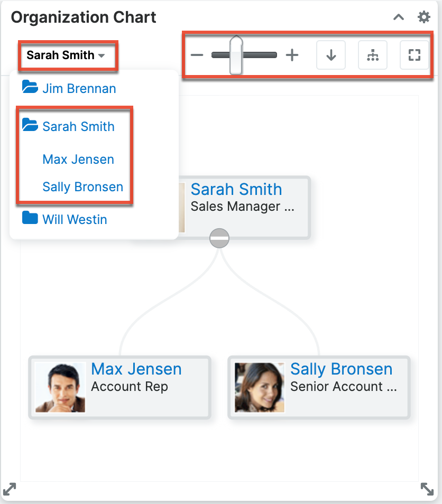
Task: Click Max Jensen's name on his card
Action: coord(135,369)
